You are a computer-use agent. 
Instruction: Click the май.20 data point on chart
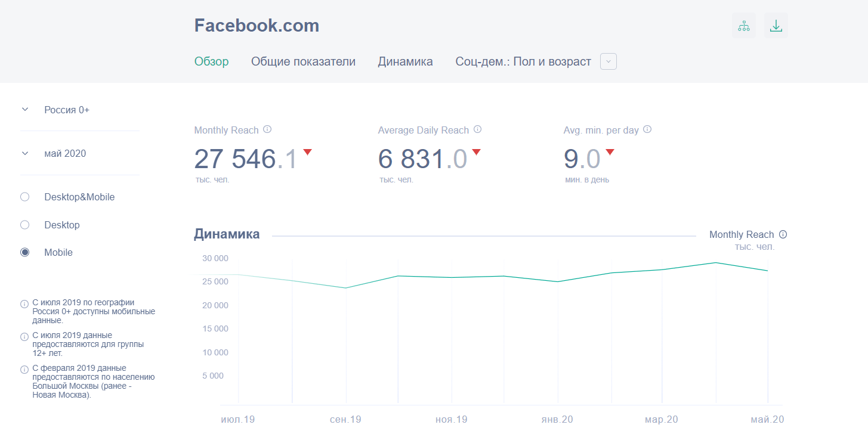point(767,271)
